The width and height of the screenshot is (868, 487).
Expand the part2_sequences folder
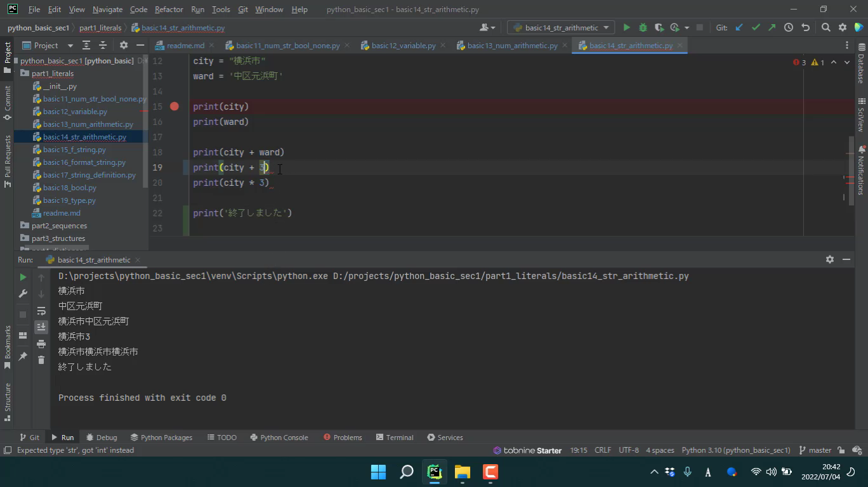click(59, 226)
